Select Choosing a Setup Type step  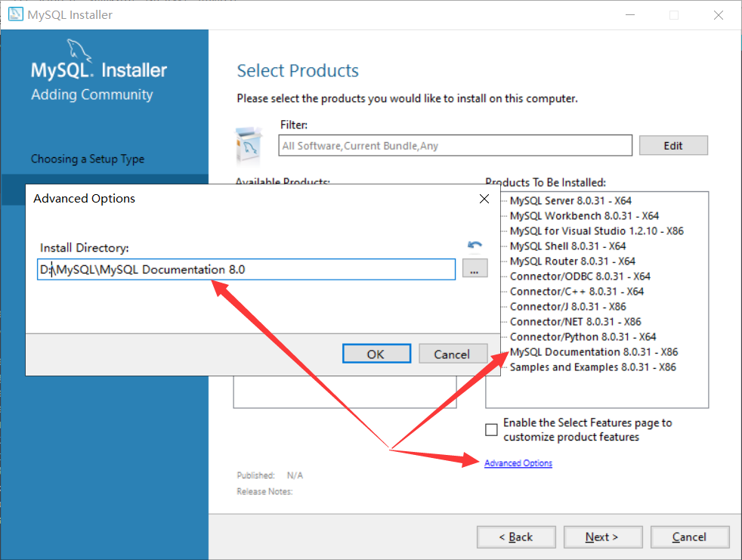(88, 159)
